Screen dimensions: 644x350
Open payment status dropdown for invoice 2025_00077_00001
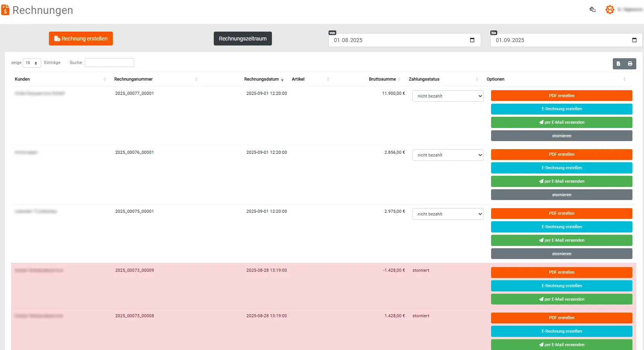[448, 96]
